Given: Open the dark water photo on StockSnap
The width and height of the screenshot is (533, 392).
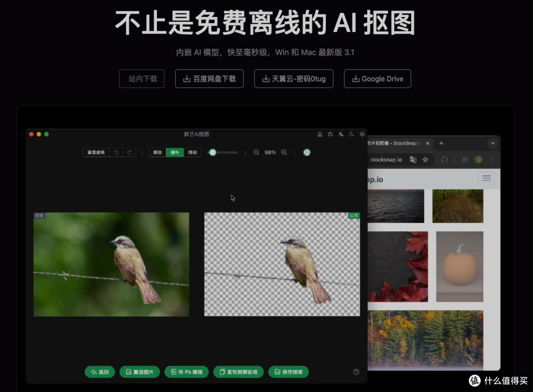Looking at the screenshot, I should click(x=396, y=206).
